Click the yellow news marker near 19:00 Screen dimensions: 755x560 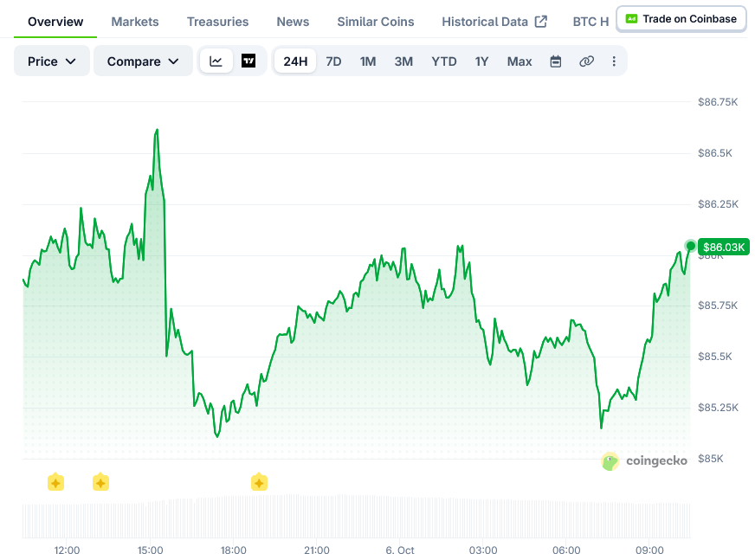[x=259, y=482]
